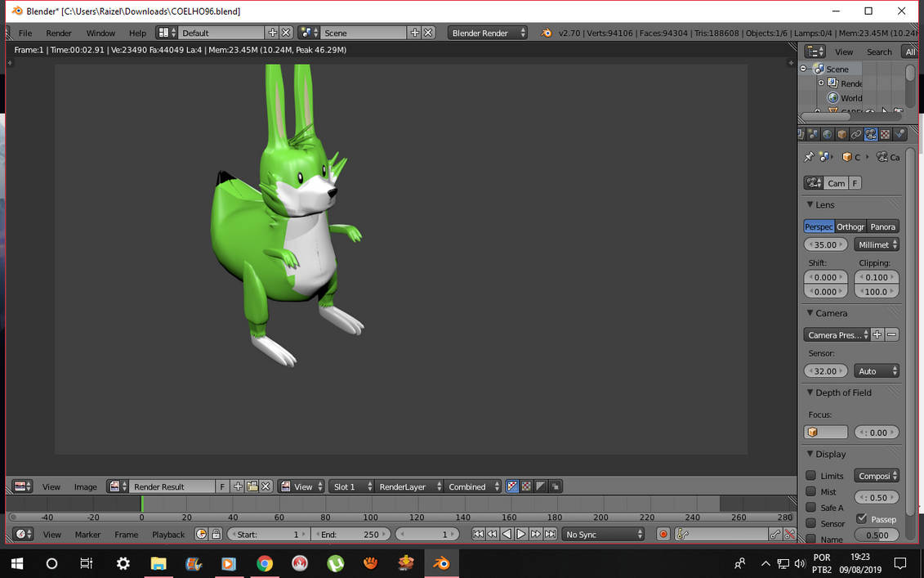Click the play animation button in the timeline

(520, 534)
